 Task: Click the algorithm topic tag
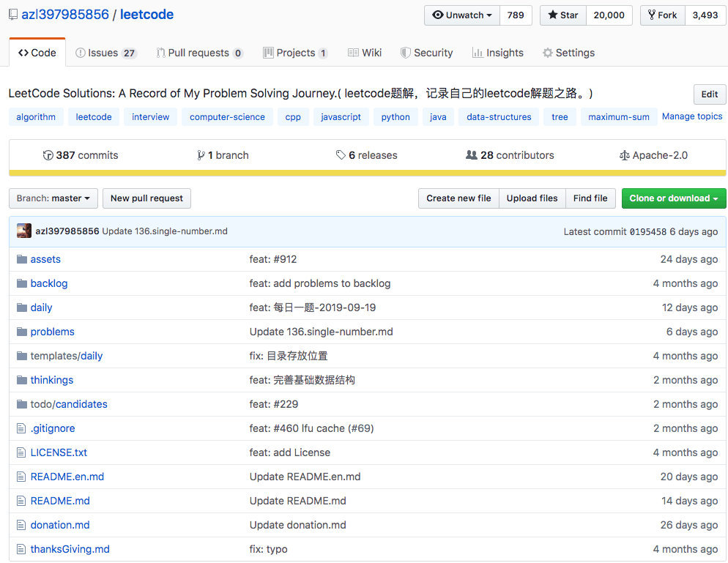pyautogui.click(x=36, y=117)
